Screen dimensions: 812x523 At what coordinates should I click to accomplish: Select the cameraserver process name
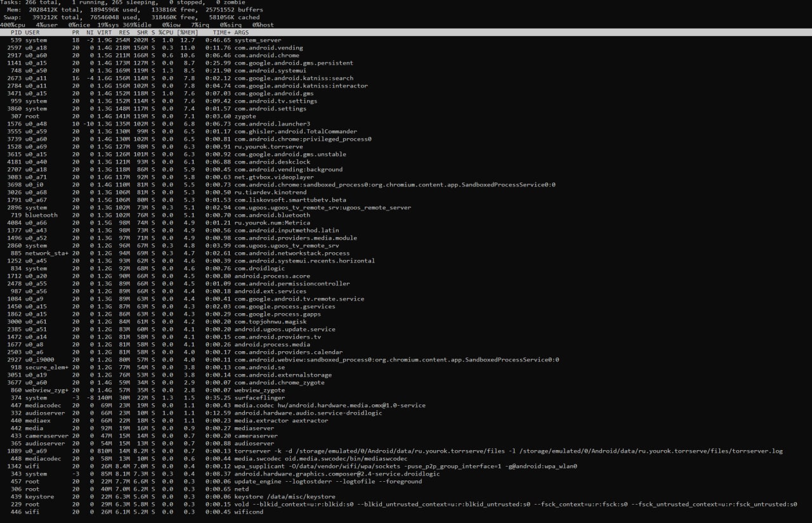pyautogui.click(x=256, y=436)
